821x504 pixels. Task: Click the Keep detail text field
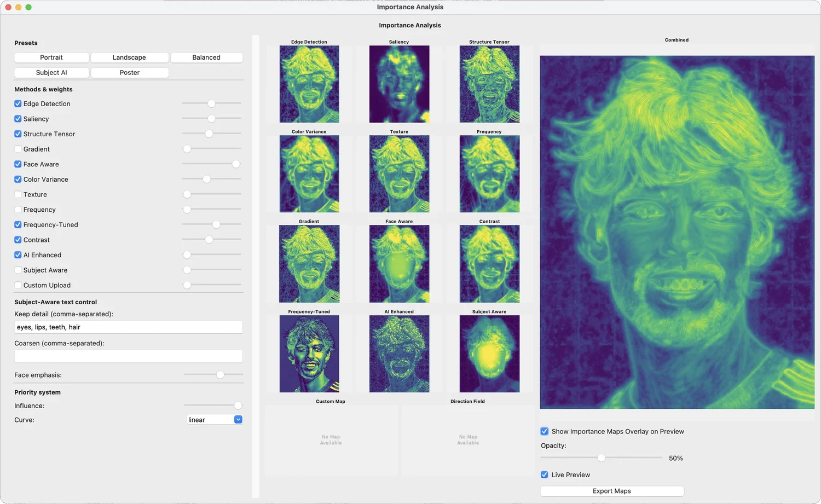pyautogui.click(x=129, y=327)
